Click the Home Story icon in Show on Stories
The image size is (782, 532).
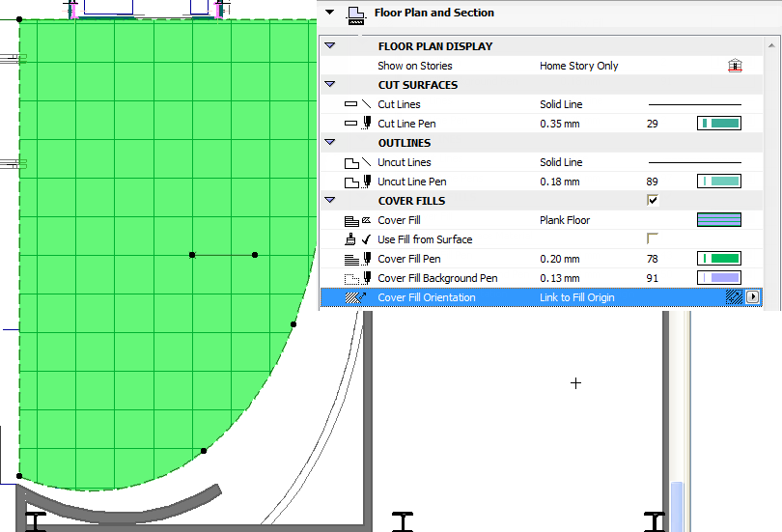(x=735, y=66)
